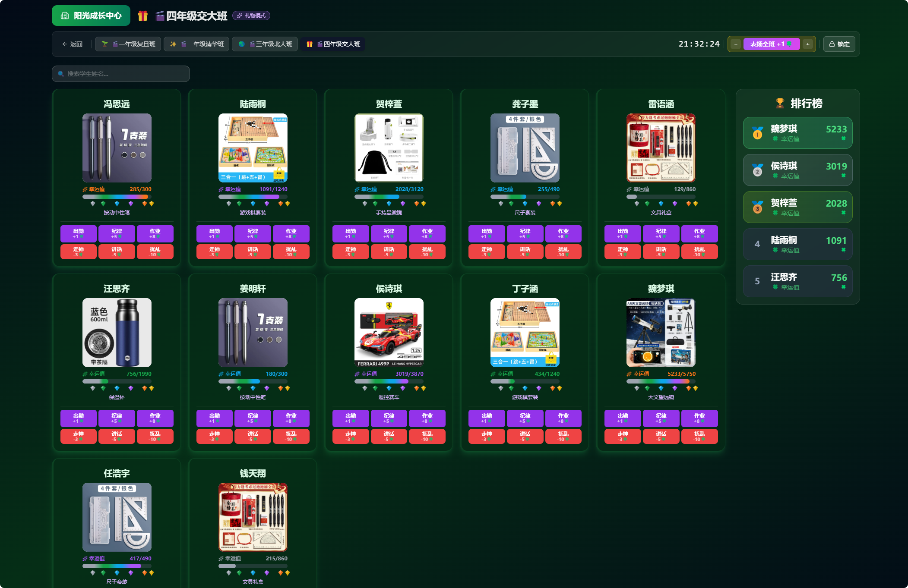The image size is (908, 588).
Task: Click the 表扬全班 +1 button
Action: coord(772,44)
